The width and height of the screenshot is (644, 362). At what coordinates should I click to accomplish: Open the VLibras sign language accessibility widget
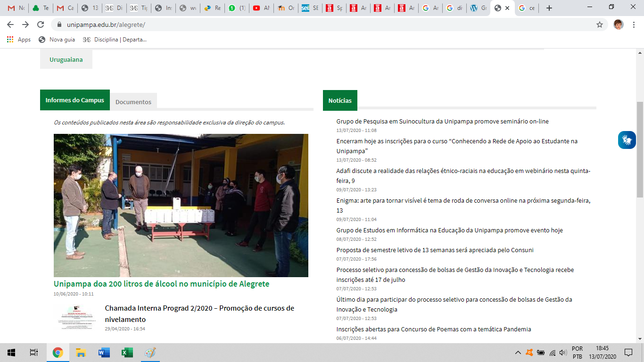click(x=627, y=140)
